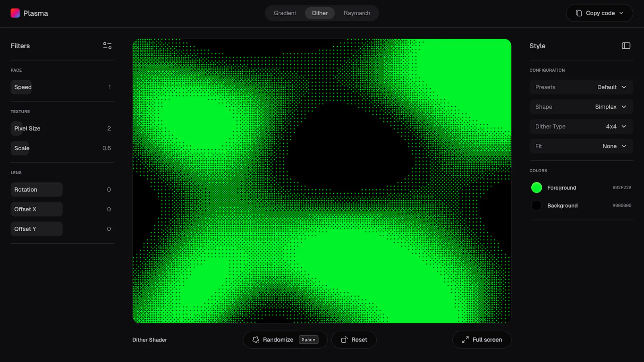Click the copy clipboard icon
Screen dimensions: 644x362
click(x=579, y=13)
